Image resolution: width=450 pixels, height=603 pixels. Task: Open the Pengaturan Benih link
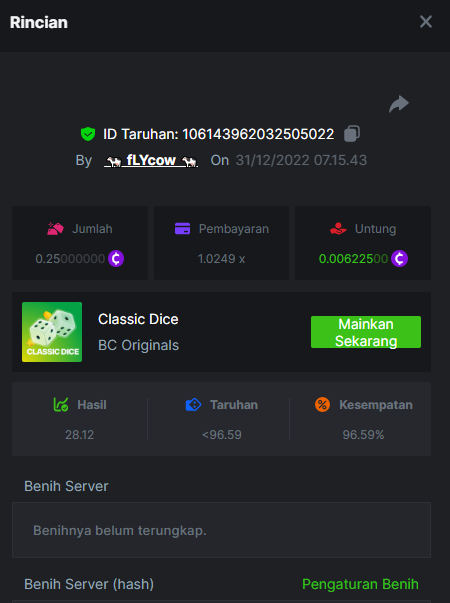click(360, 584)
